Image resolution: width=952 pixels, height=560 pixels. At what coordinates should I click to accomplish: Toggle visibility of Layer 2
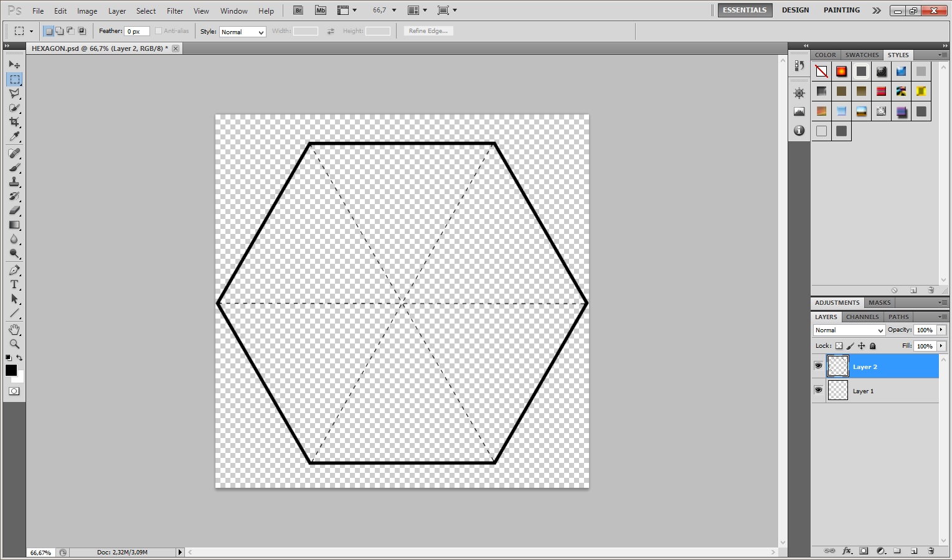819,366
